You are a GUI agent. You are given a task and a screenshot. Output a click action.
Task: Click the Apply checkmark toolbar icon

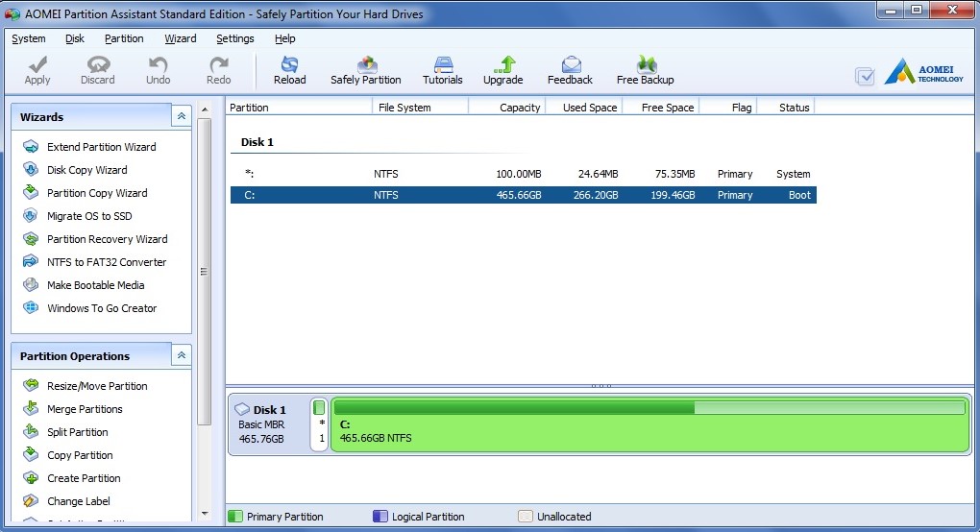37,64
